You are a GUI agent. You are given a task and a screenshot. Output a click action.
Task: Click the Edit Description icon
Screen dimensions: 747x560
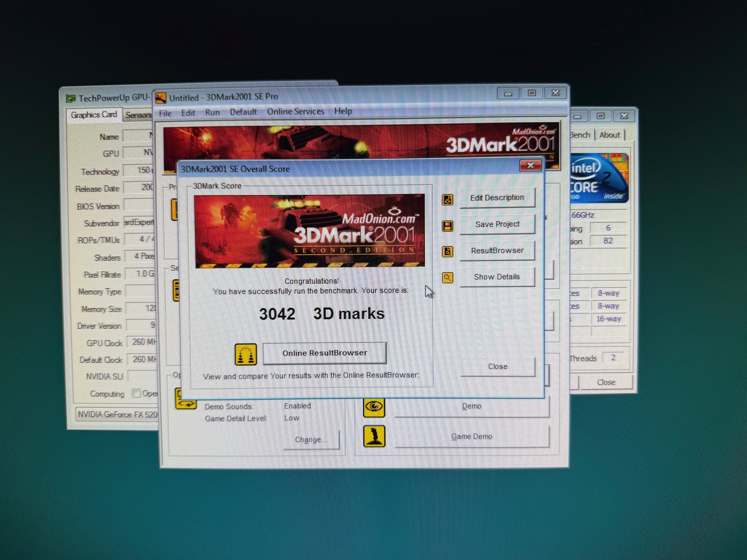pyautogui.click(x=447, y=199)
